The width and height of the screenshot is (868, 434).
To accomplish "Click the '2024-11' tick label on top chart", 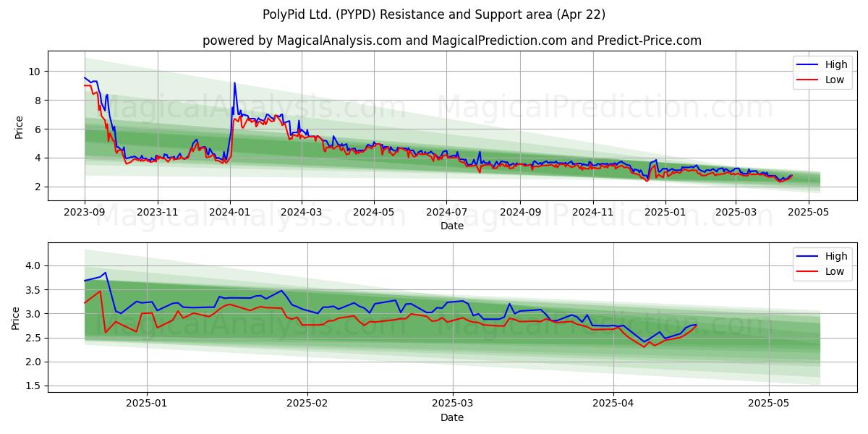I will (x=592, y=212).
